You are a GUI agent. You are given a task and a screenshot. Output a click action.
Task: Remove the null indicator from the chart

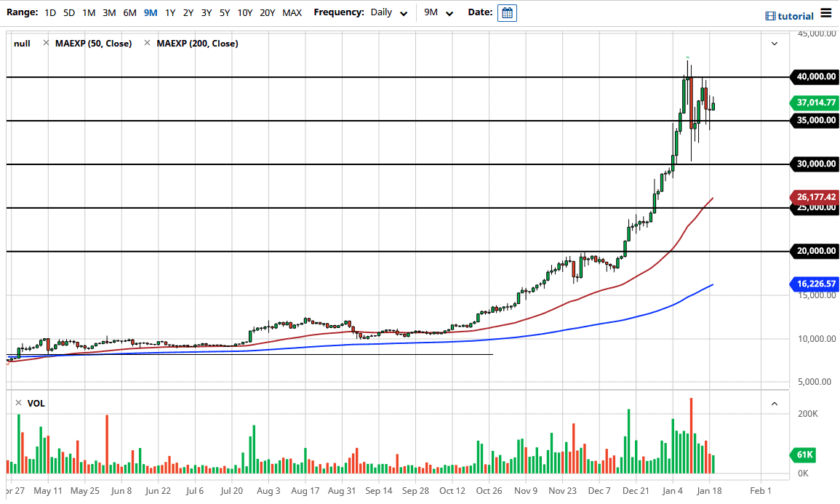22,43
